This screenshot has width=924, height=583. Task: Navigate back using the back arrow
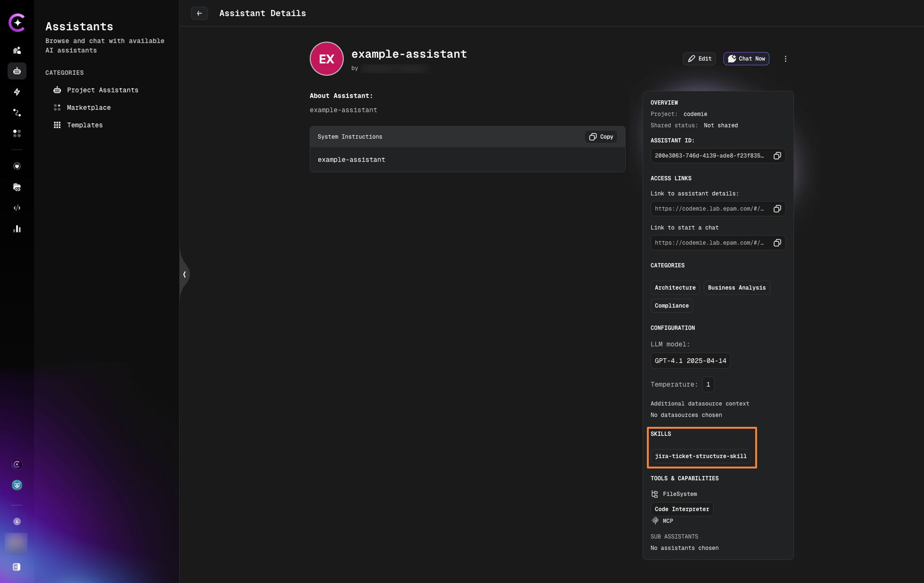point(199,13)
